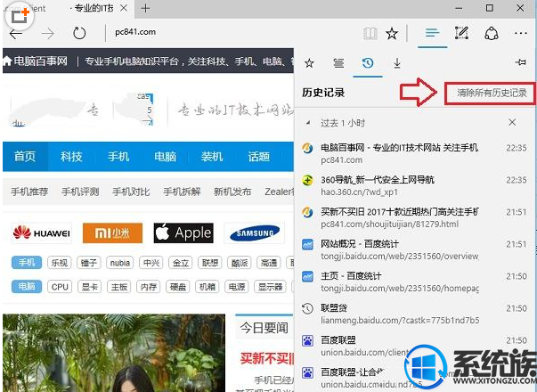This screenshot has width=537, height=392.
Task: Select 科技 in the site navigation
Action: click(71, 157)
